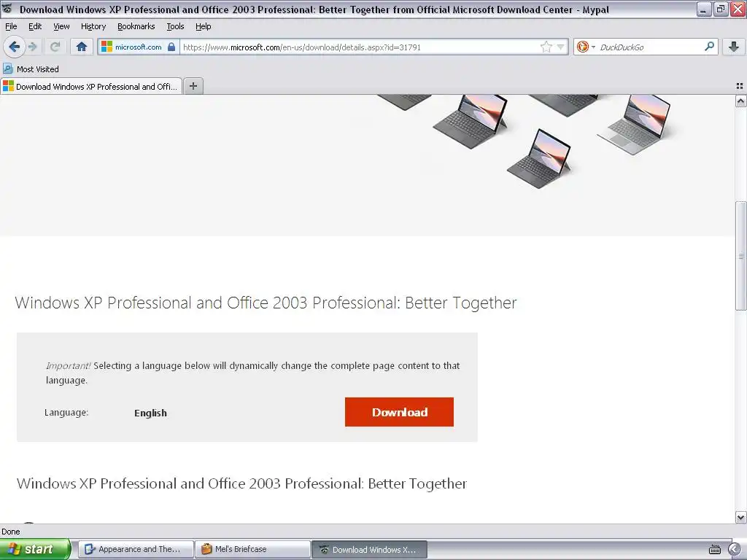Bookmark this page with the star
Screen dimensions: 747x560
point(546,47)
